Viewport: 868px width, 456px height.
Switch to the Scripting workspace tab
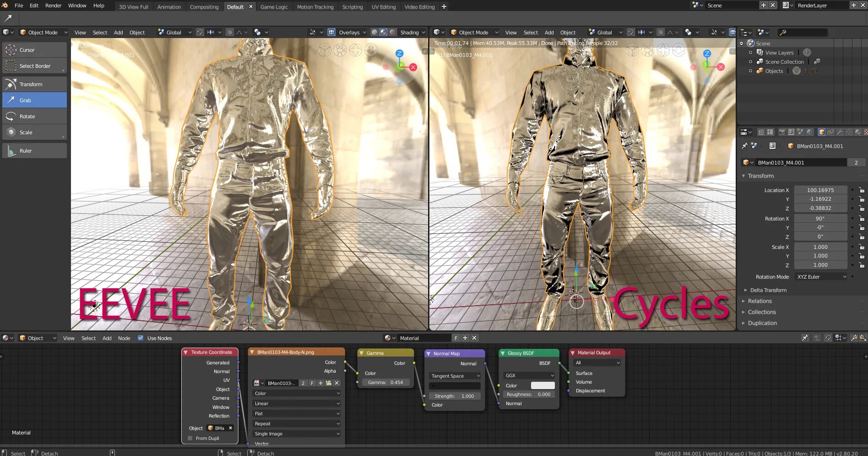point(353,7)
